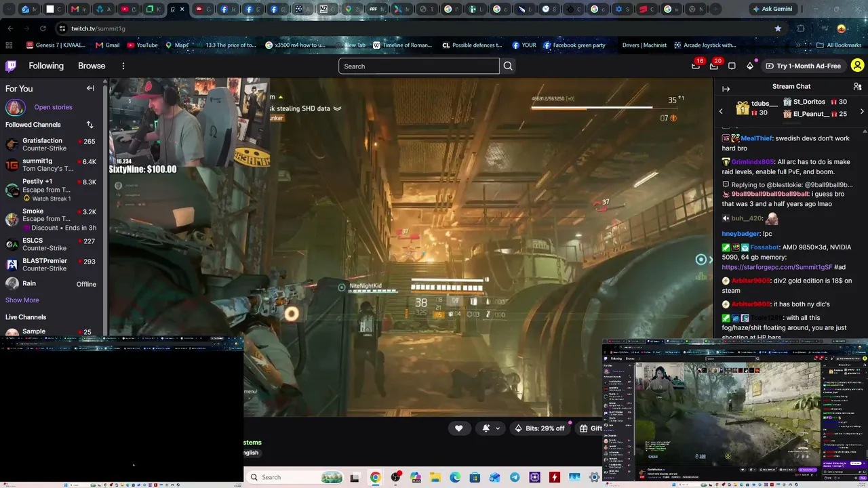
Task: Open the three-dot More menu beside Browse
Action: [x=123, y=66]
